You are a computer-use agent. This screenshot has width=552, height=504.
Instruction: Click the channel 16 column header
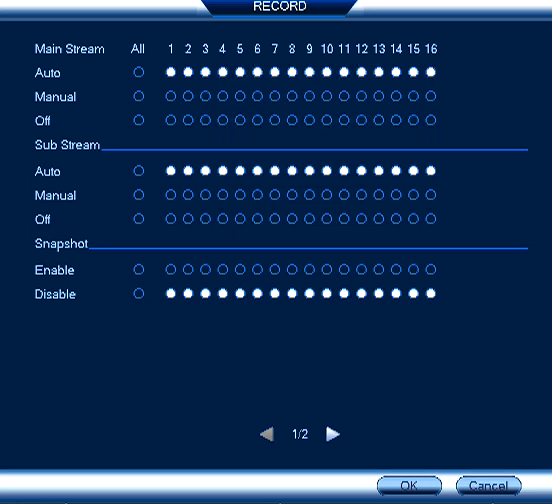(x=431, y=49)
